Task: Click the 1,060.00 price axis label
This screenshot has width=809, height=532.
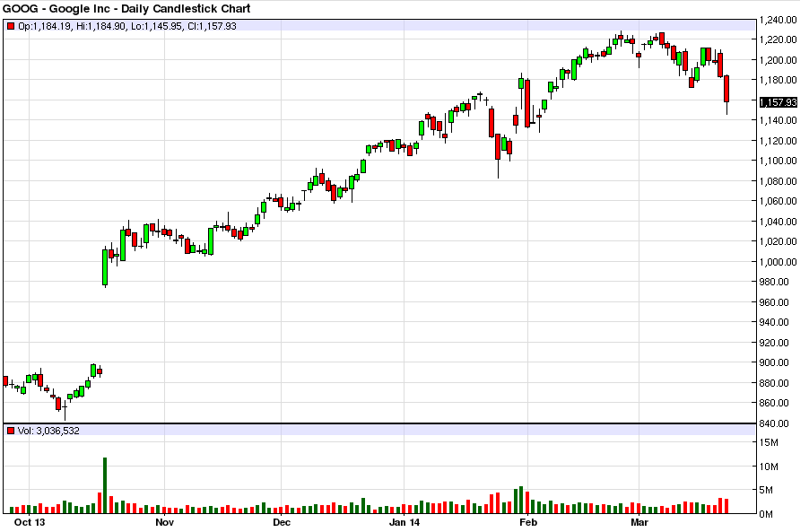Action: point(778,201)
